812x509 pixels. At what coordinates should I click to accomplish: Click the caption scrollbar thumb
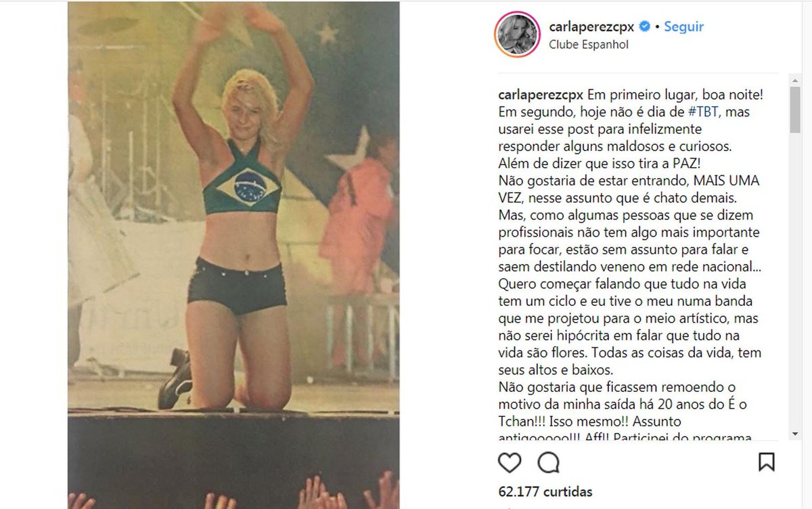point(796,108)
